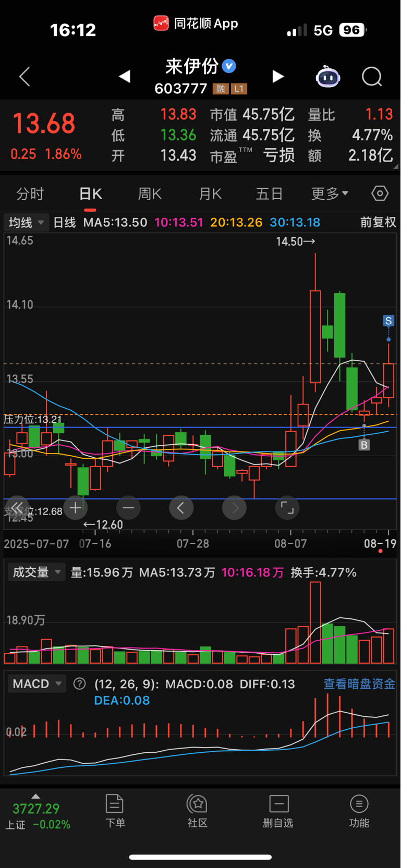401x868 pixels.
Task: Tap the B buy marker
Action: click(364, 445)
